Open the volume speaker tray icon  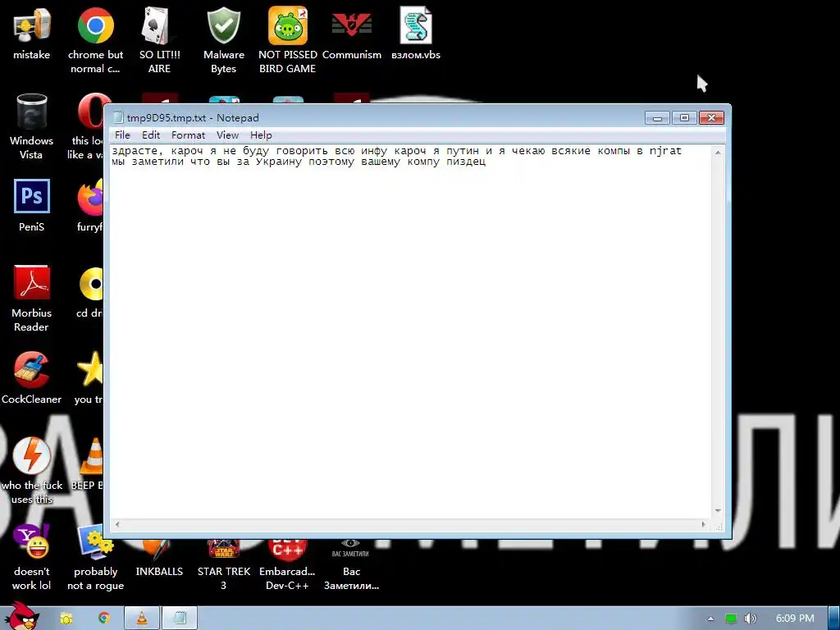pos(751,619)
